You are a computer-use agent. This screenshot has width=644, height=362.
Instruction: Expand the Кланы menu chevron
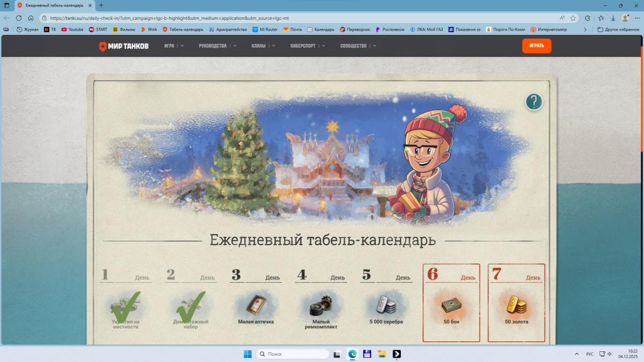(274, 46)
